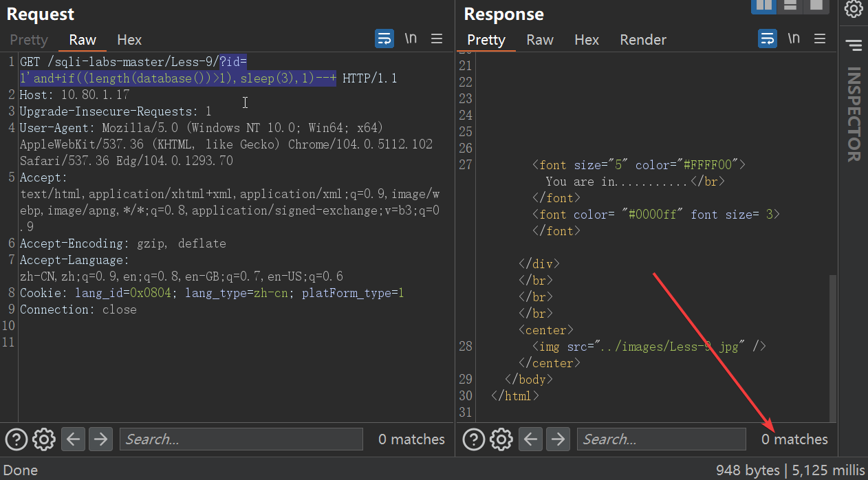Toggle \n non-printable characters in Response
Screen dimensions: 868x480
point(794,39)
